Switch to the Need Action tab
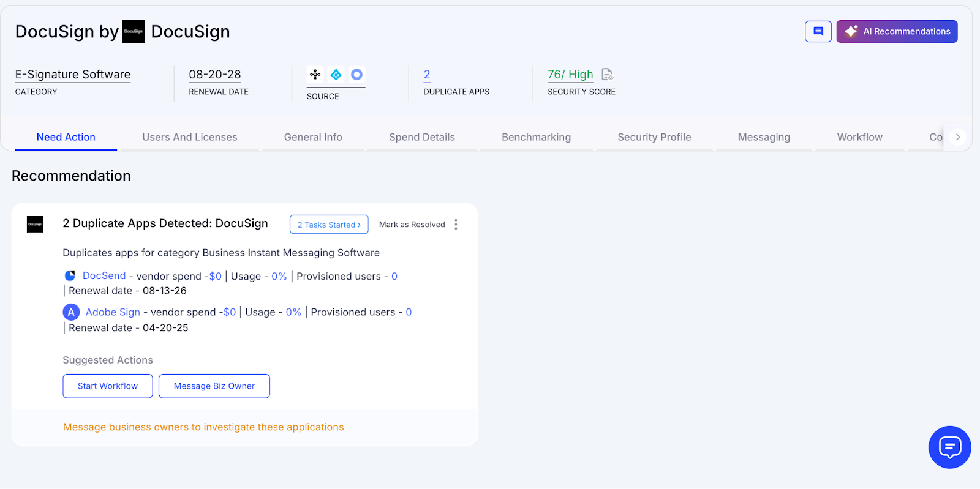This screenshot has width=980, height=489. pos(66,137)
